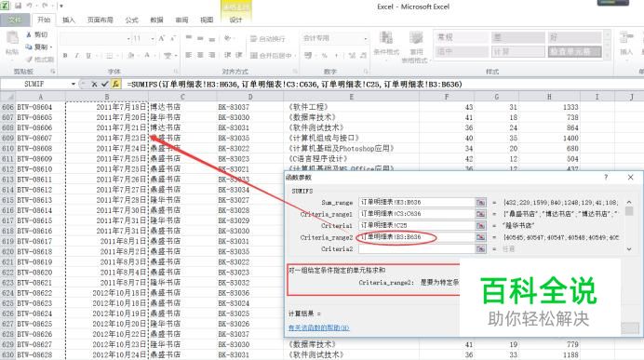Open the font name dropdown
644x360 pixels.
coord(128,38)
